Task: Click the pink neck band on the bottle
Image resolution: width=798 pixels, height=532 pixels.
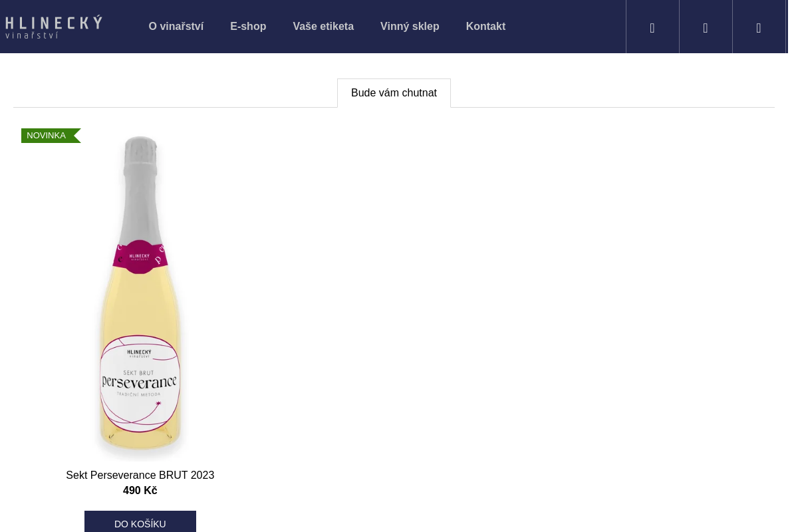Action: click(140, 257)
